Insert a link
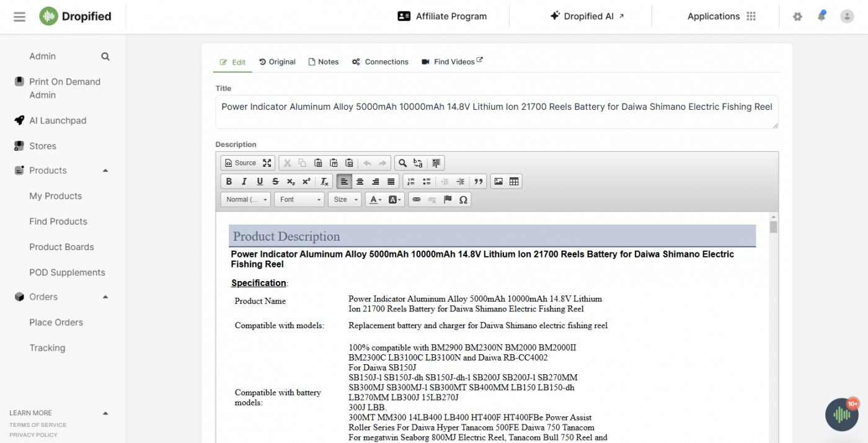 (417, 199)
